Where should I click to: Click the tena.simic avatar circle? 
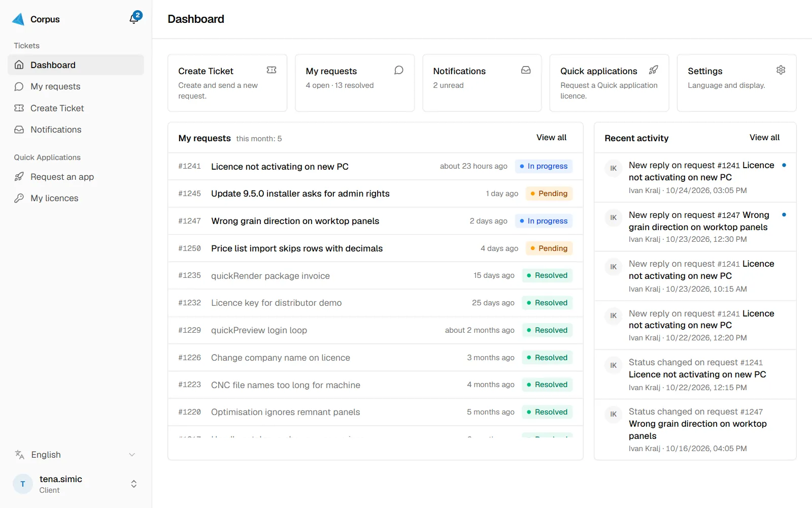[x=23, y=484]
